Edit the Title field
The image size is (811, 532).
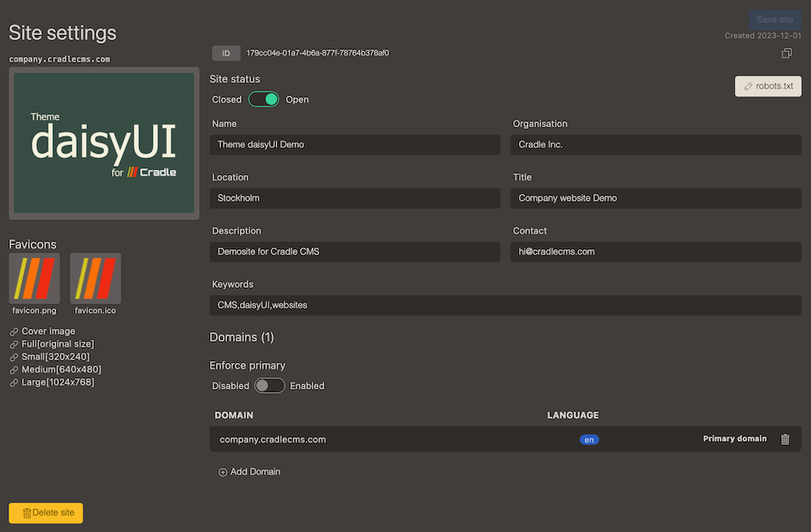pyautogui.click(x=656, y=198)
